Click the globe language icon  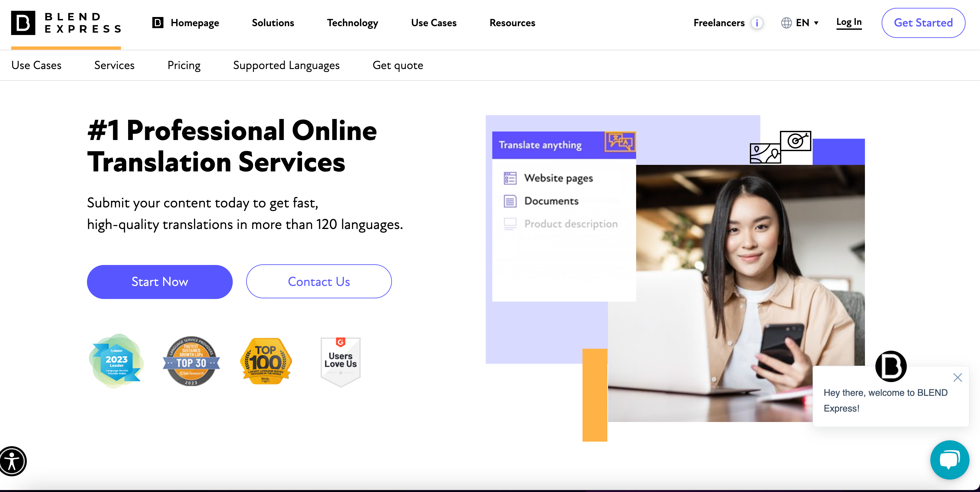(x=786, y=23)
